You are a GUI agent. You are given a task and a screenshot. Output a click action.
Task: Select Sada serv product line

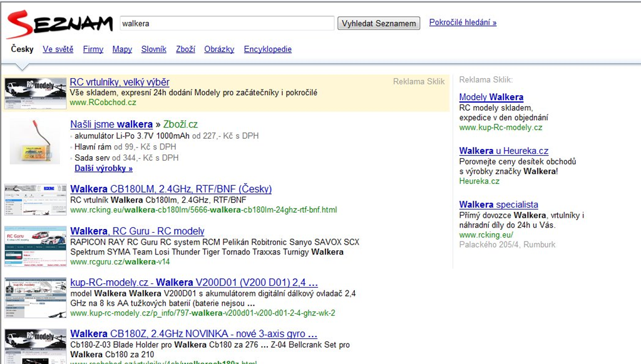pyautogui.click(x=93, y=158)
